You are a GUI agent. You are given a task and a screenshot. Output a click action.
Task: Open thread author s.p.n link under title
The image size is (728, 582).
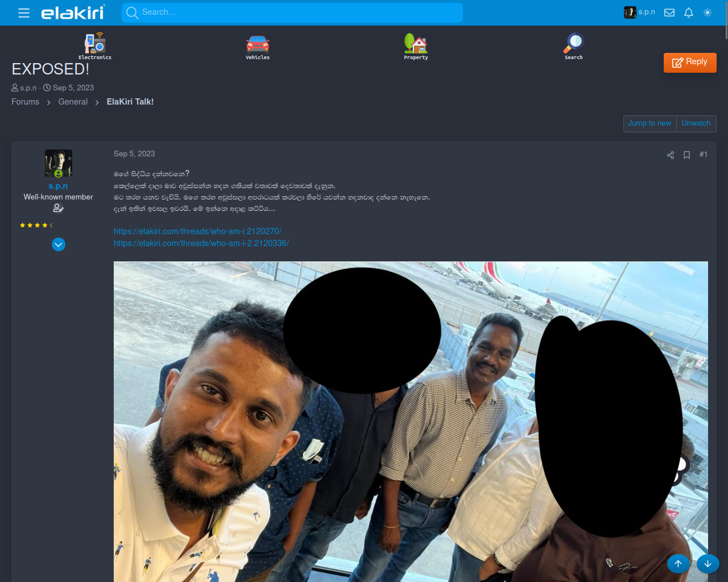point(28,88)
